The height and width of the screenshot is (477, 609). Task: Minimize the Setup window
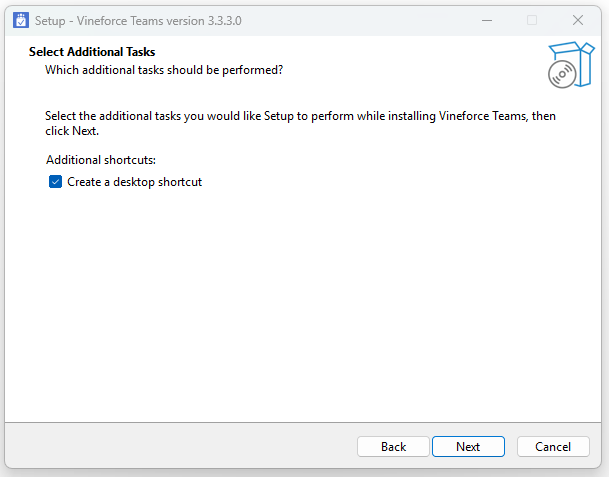[x=487, y=20]
